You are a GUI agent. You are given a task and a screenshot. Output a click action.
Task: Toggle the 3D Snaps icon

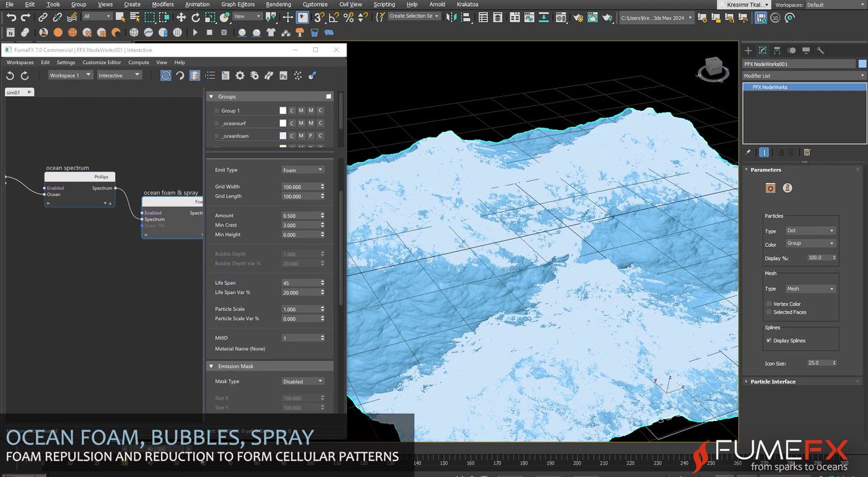coord(319,17)
